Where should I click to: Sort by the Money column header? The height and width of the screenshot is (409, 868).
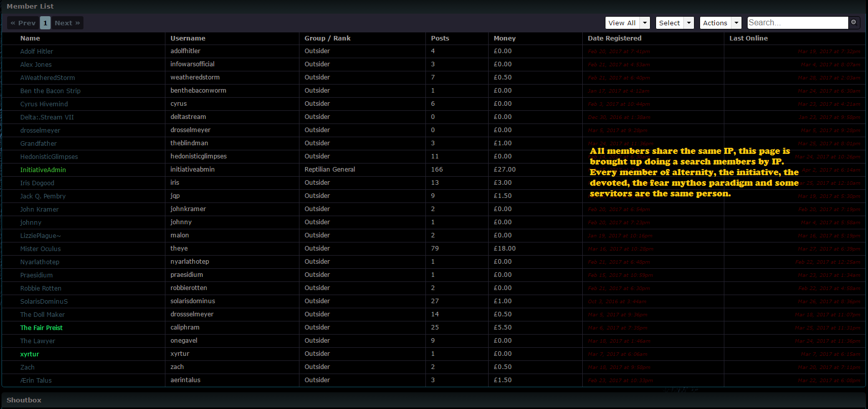pyautogui.click(x=505, y=38)
